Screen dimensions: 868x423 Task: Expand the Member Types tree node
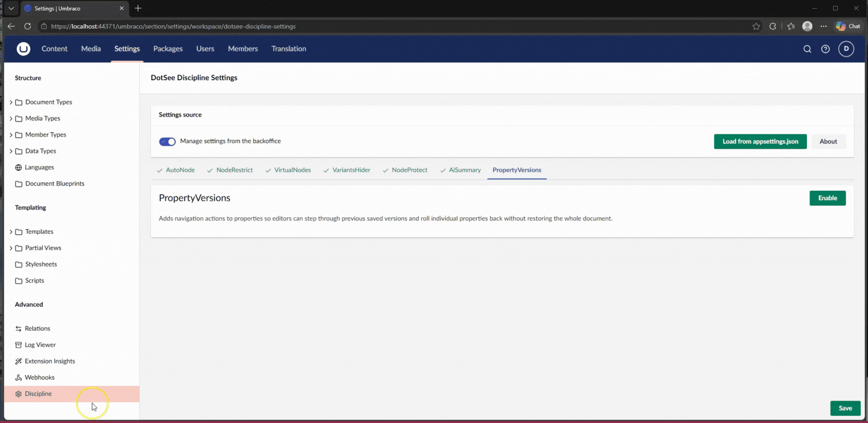pyautogui.click(x=11, y=135)
